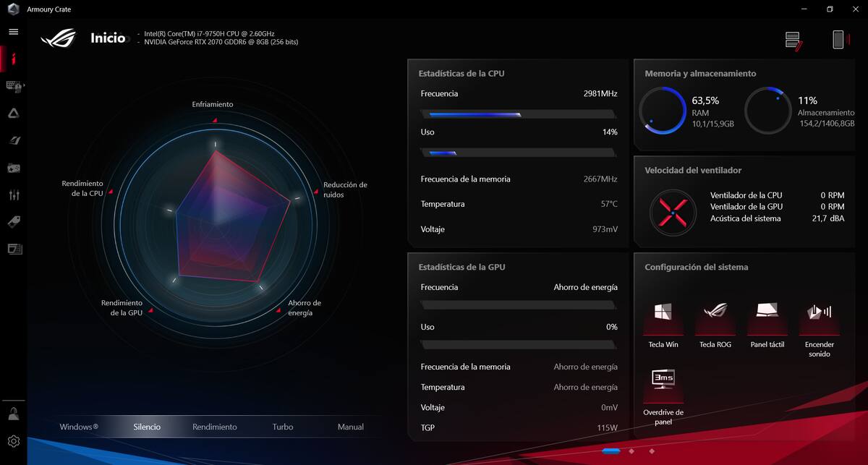Click the 973mV CPU voltage value
868x465 pixels.
click(x=605, y=229)
